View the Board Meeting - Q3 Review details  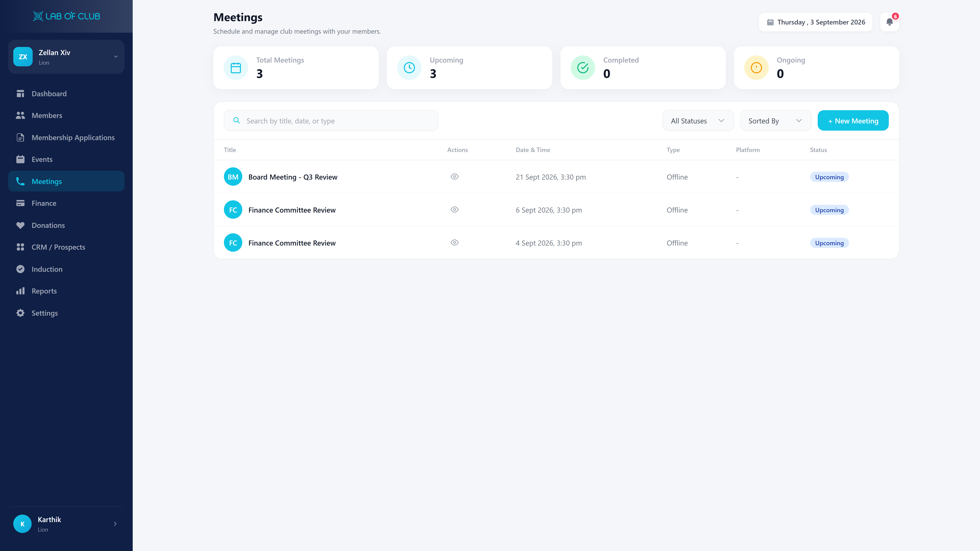coord(454,177)
